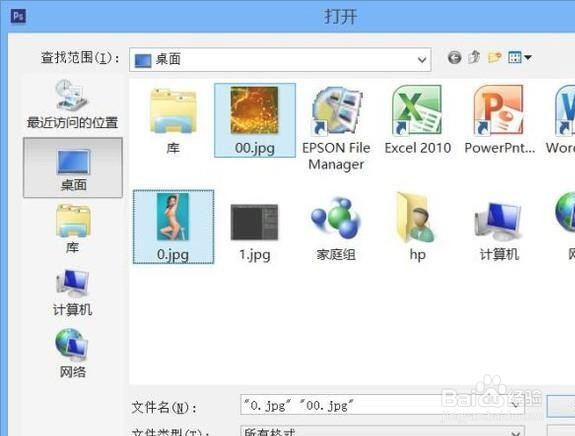Viewport: 575px width, 436px height.
Task: Click the 文件名 filename input field
Action: pyautogui.click(x=382, y=405)
